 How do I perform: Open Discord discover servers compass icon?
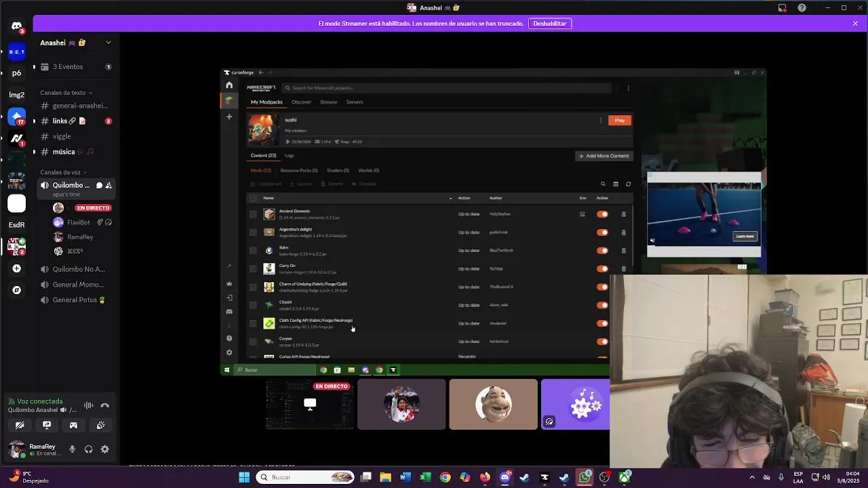pos(16,290)
